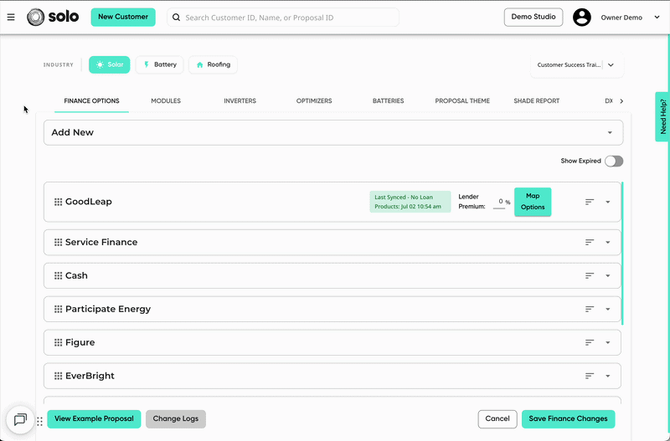Switch to the Shade Report tab
The image size is (670, 441).
[536, 101]
